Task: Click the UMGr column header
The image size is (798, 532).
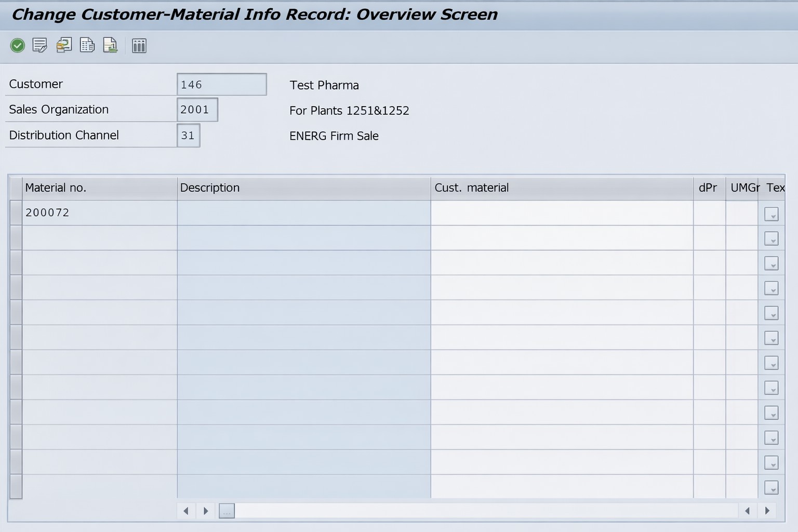Action: [742, 188]
